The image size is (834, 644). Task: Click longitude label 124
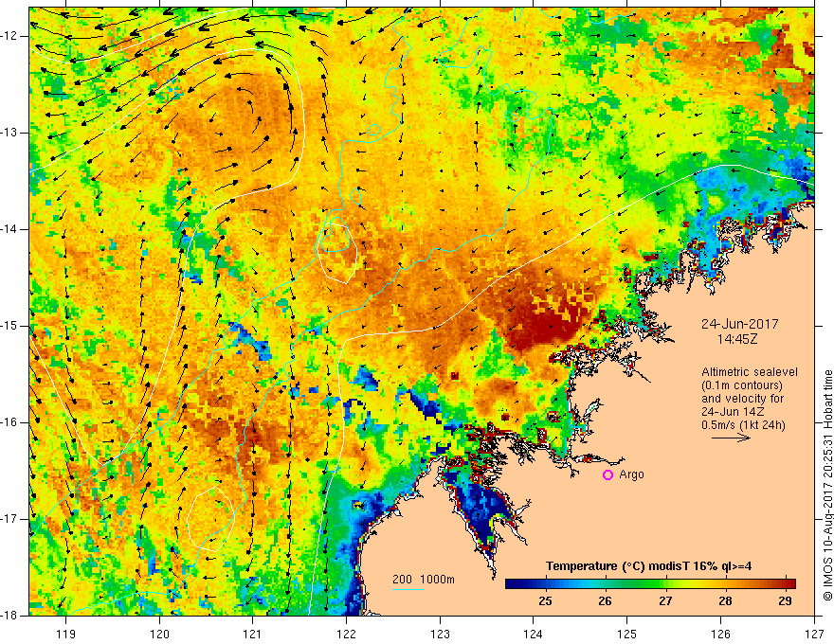point(534,634)
